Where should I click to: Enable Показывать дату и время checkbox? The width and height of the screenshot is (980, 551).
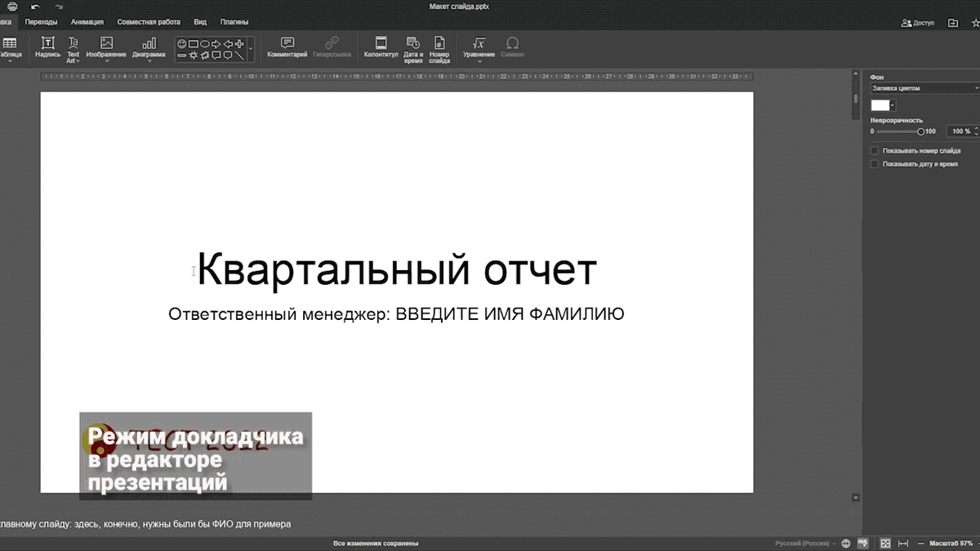pos(875,164)
